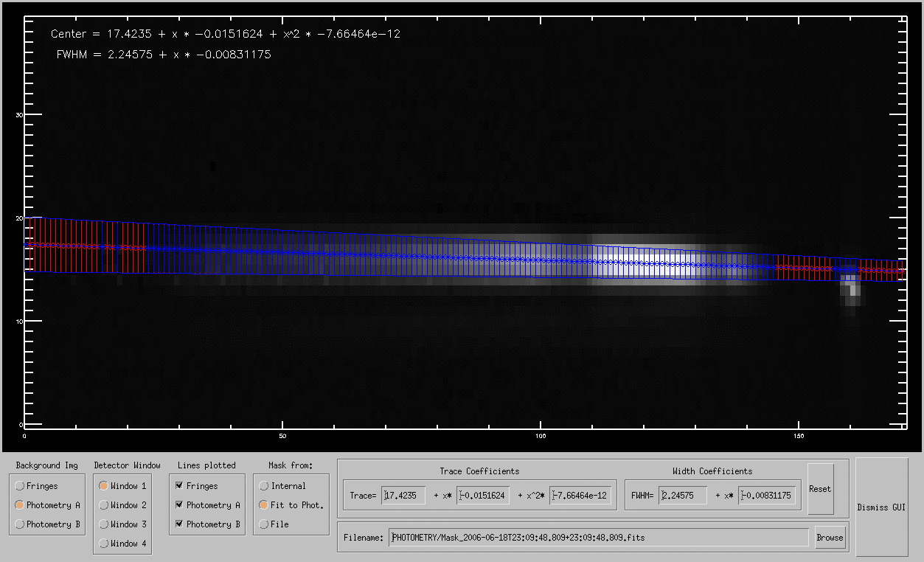Screen dimensions: 924x562
Task: Switch to detector Window 2
Action: [x=103, y=505]
